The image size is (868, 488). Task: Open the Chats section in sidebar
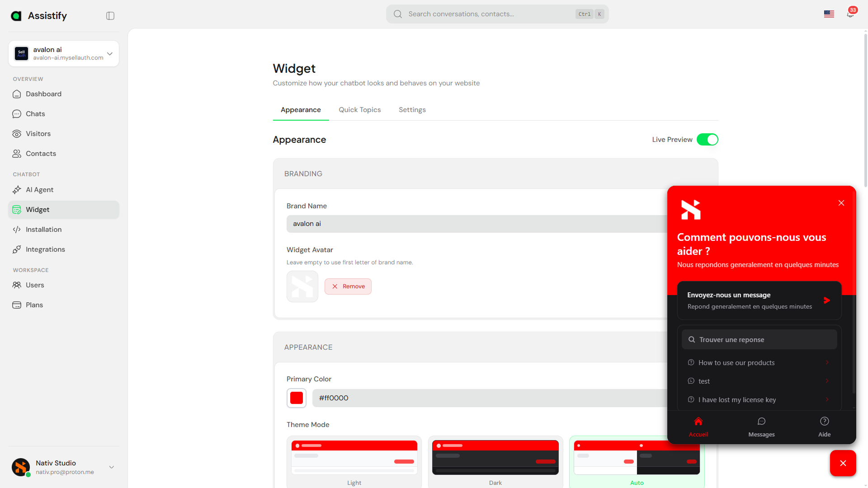(35, 114)
